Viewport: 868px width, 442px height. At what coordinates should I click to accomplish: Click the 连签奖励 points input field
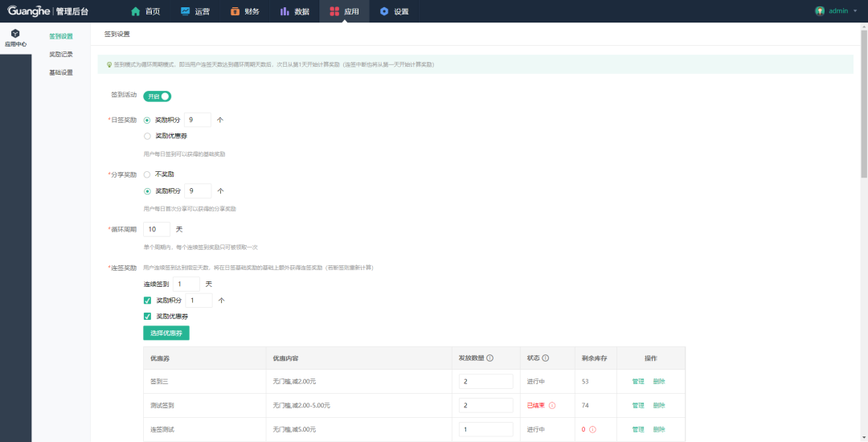pyautogui.click(x=199, y=301)
